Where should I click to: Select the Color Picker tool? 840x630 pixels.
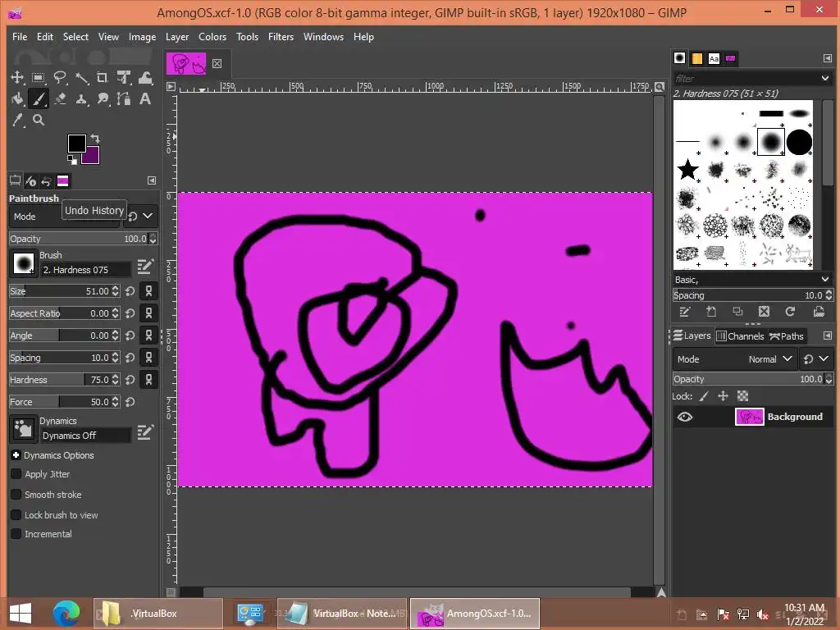point(17,120)
